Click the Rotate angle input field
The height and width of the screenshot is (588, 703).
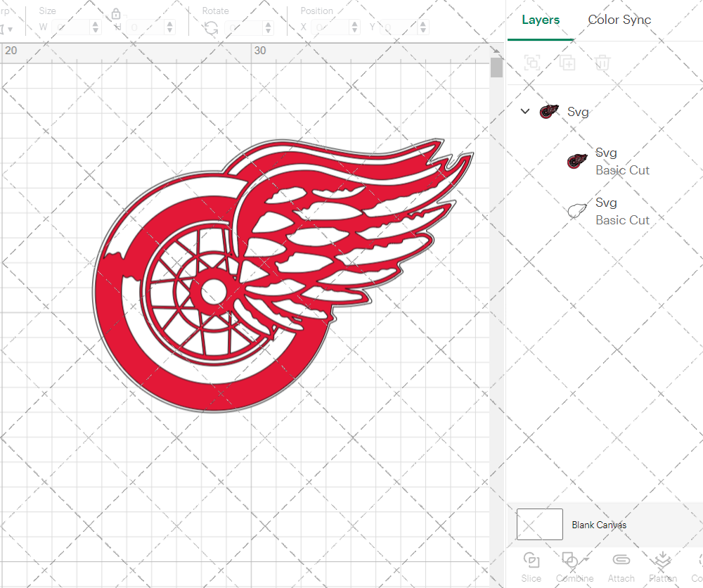(244, 27)
